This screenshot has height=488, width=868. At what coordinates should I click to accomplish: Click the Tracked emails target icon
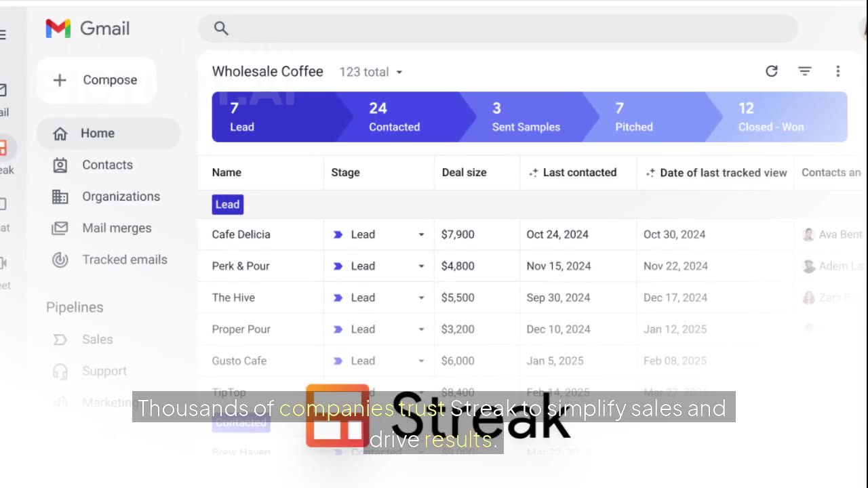point(60,260)
